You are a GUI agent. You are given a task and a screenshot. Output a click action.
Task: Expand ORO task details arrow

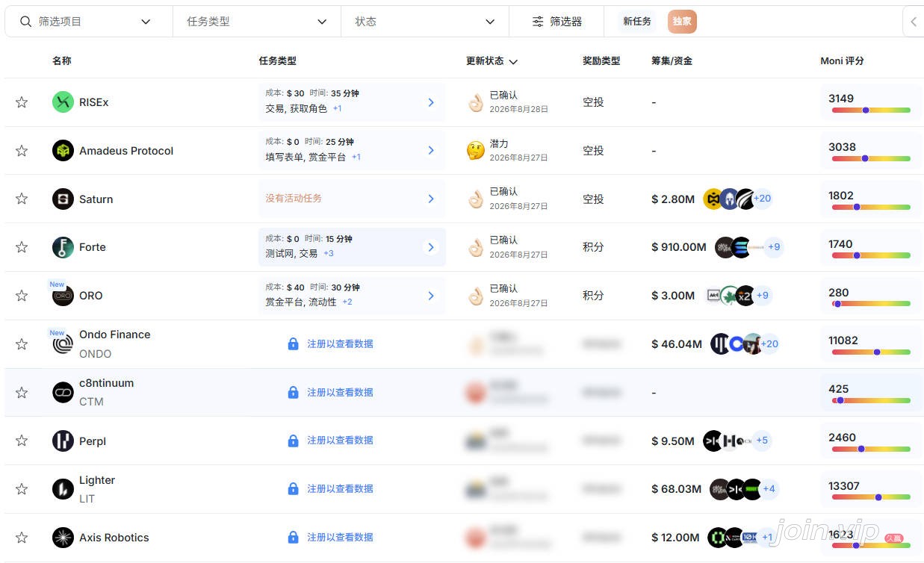(431, 296)
